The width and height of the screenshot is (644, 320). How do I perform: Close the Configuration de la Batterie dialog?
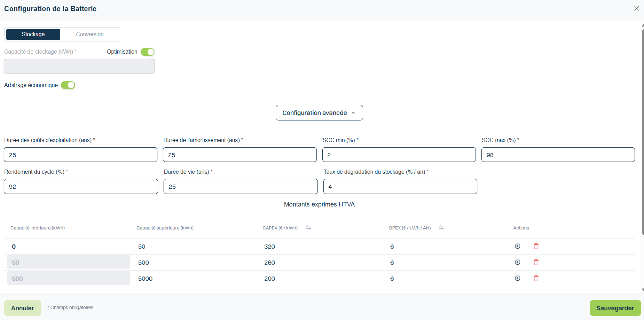pyautogui.click(x=637, y=8)
